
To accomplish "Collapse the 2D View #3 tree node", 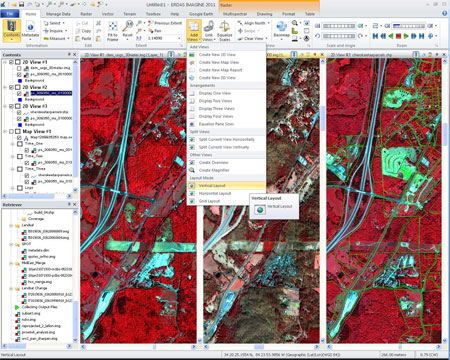I will coord(5,106).
